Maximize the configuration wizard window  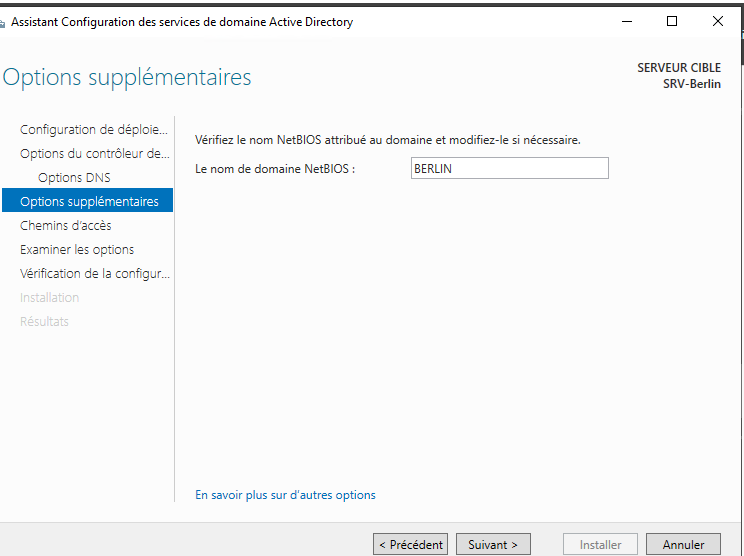(672, 22)
